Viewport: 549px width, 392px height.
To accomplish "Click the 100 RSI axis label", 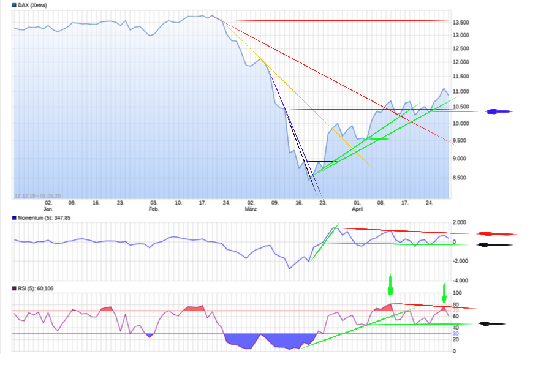I will click(x=457, y=293).
